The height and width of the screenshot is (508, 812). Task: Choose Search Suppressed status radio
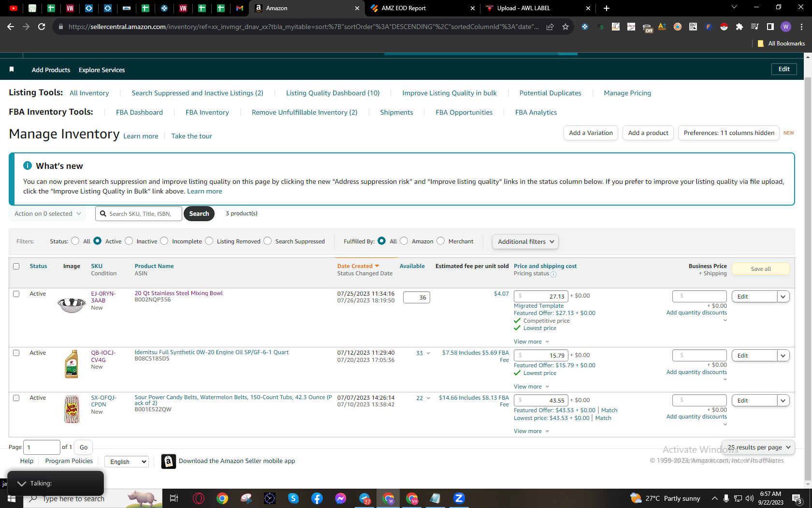pos(268,241)
